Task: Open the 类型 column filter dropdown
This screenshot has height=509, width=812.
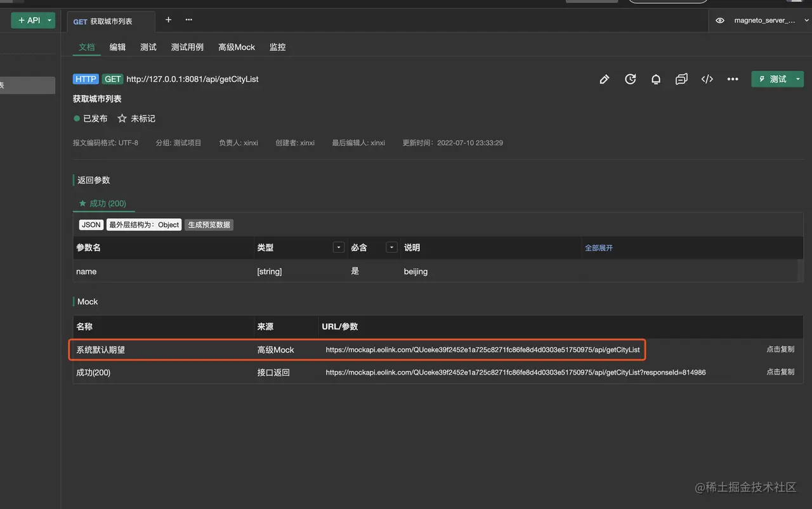Action: (339, 247)
